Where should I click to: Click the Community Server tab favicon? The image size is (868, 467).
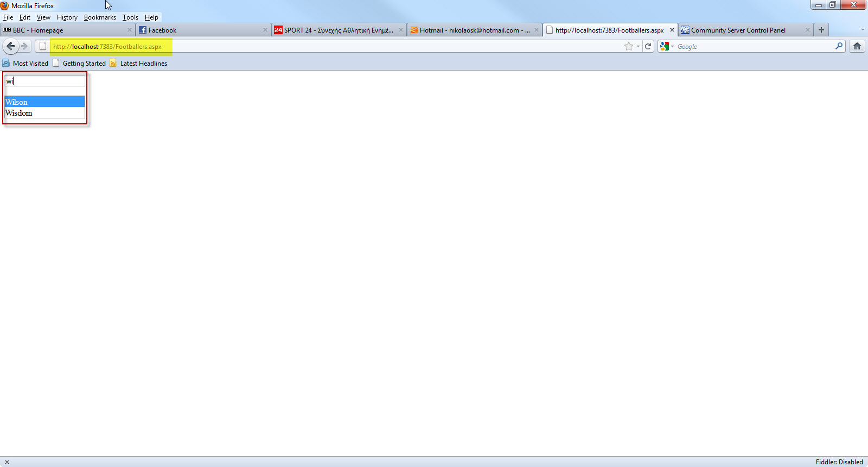(x=685, y=30)
